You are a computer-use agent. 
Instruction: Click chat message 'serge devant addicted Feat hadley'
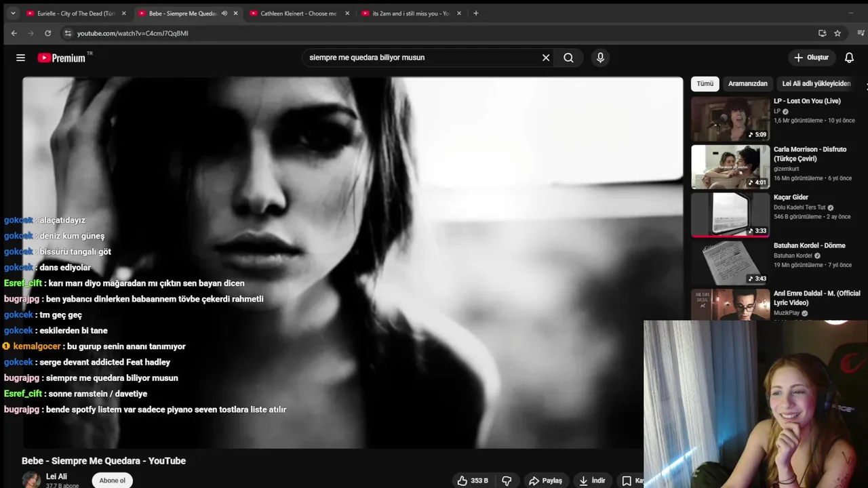tap(105, 362)
